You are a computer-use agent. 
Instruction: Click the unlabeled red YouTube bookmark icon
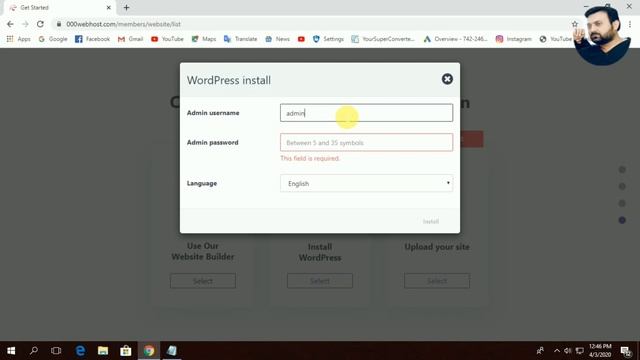pos(301,39)
